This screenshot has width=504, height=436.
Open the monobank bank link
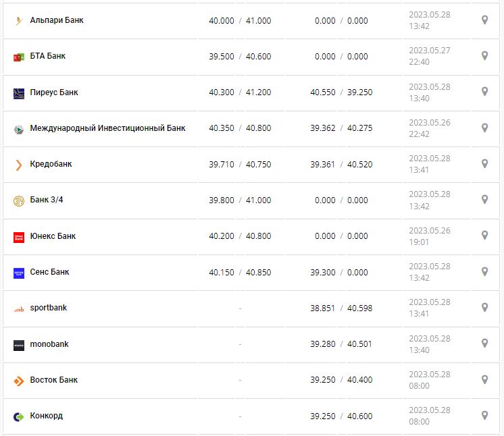tap(49, 344)
